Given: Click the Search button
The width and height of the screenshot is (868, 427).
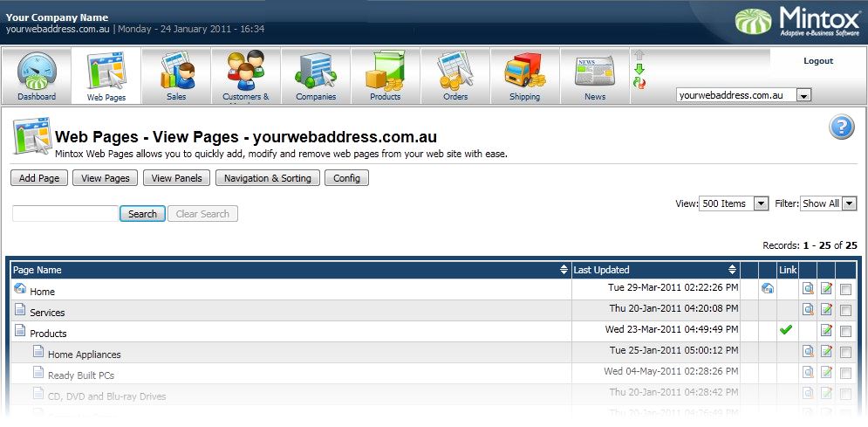Looking at the screenshot, I should [x=142, y=214].
